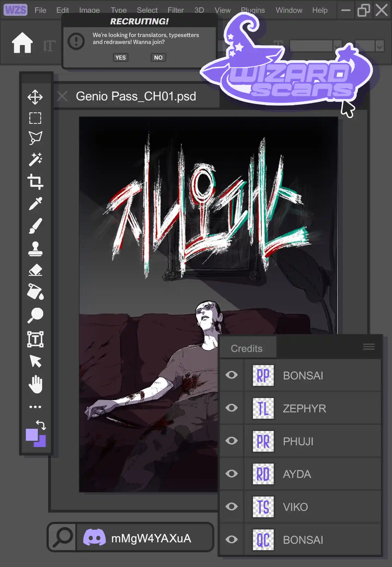Select the Polygonal Lasso tool
The height and width of the screenshot is (567, 392).
click(35, 138)
